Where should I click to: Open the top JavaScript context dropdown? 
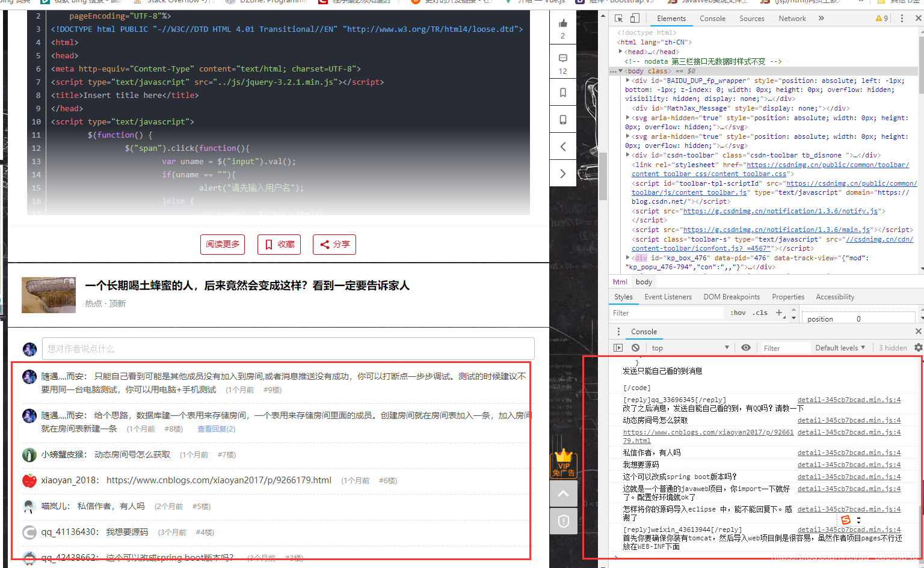click(690, 347)
